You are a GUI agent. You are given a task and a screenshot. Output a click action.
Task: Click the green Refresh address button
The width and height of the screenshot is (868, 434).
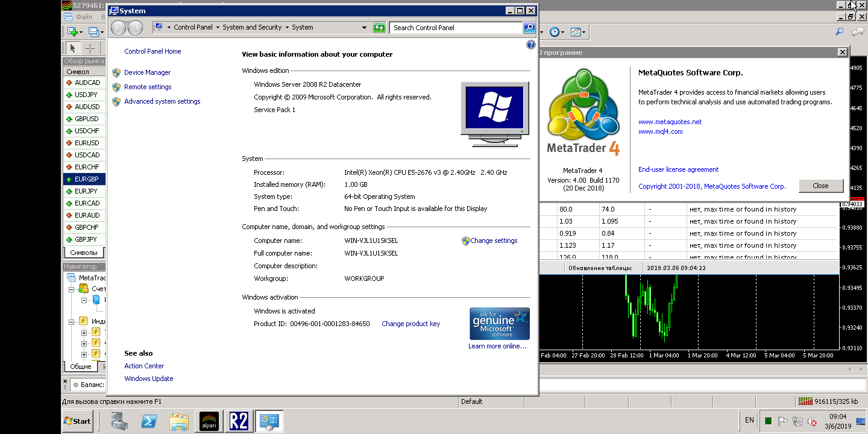[379, 27]
